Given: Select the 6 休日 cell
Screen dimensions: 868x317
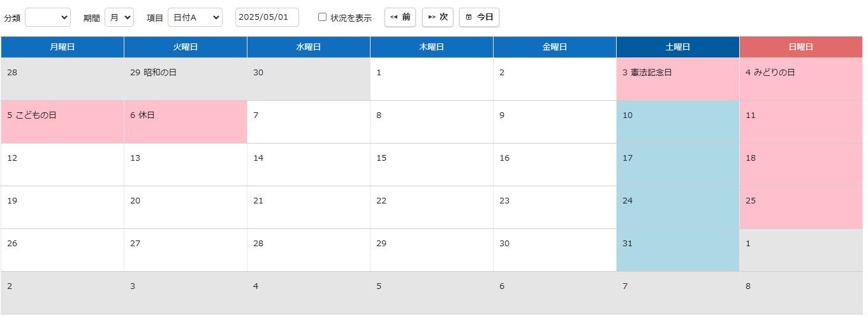Looking at the screenshot, I should (x=186, y=122).
